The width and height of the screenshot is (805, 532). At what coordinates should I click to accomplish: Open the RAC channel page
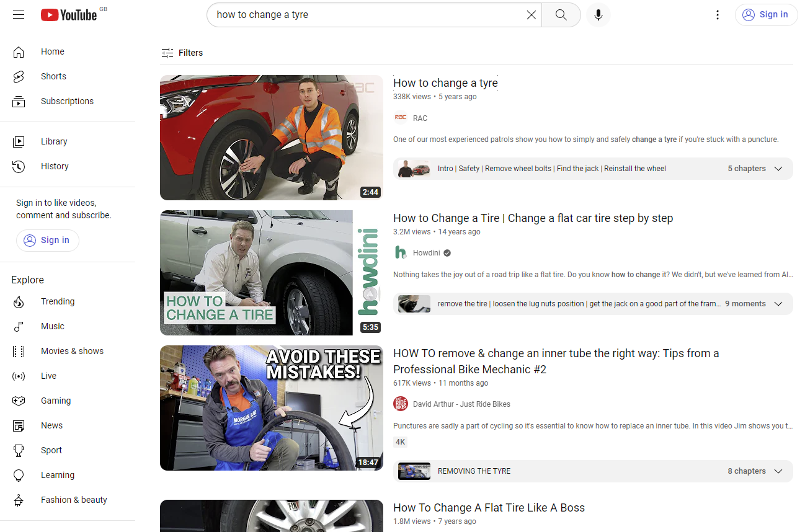click(420, 118)
